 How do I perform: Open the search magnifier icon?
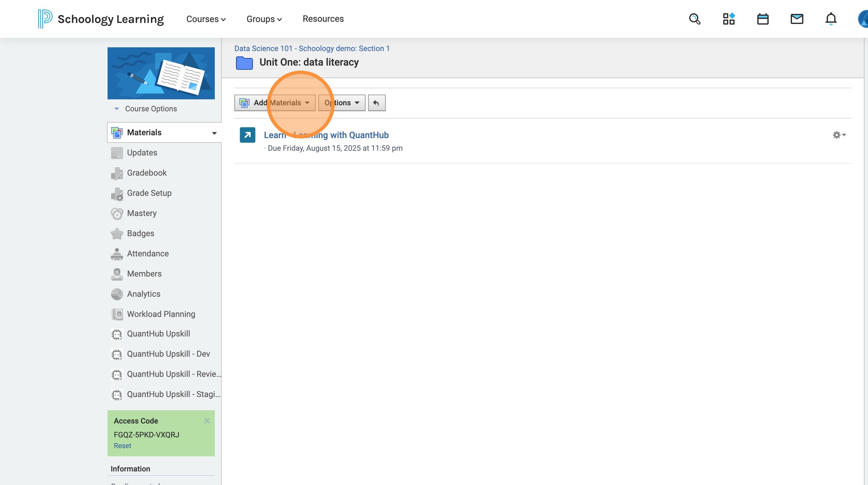[695, 19]
